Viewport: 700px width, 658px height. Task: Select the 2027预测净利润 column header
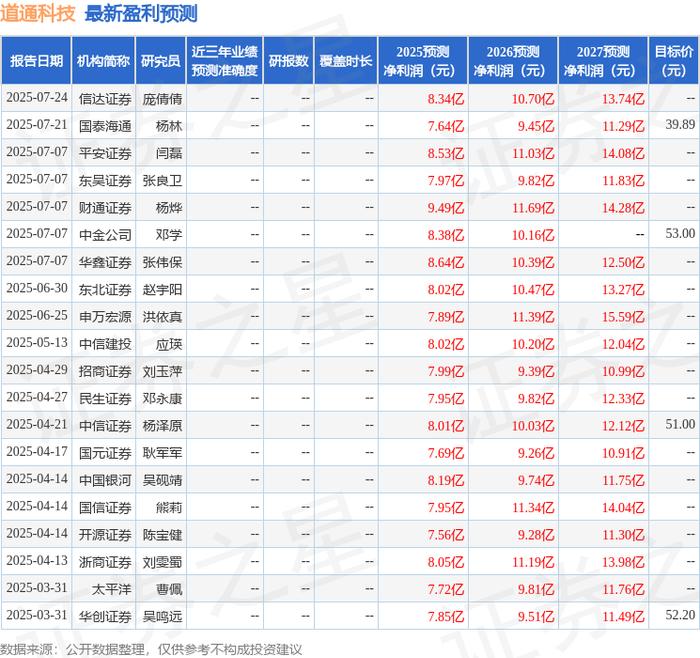[603, 61]
